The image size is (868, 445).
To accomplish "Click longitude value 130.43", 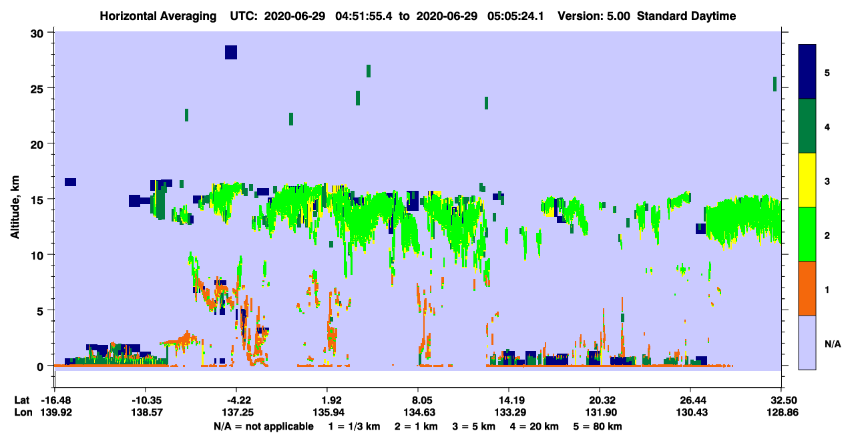I will 690,413.
